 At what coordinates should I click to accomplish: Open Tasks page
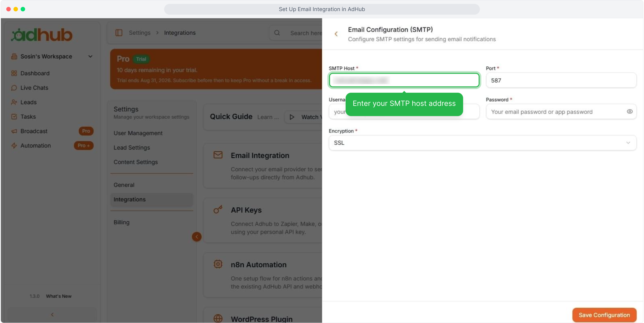(x=28, y=117)
